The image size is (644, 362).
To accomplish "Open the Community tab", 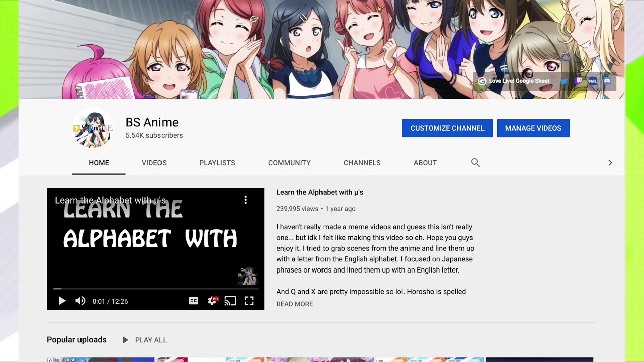I will tap(289, 163).
